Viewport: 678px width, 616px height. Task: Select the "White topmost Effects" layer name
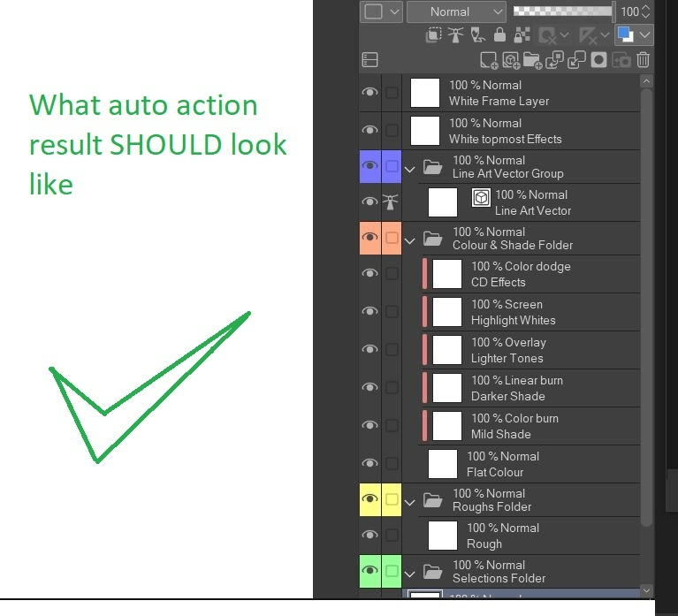505,139
